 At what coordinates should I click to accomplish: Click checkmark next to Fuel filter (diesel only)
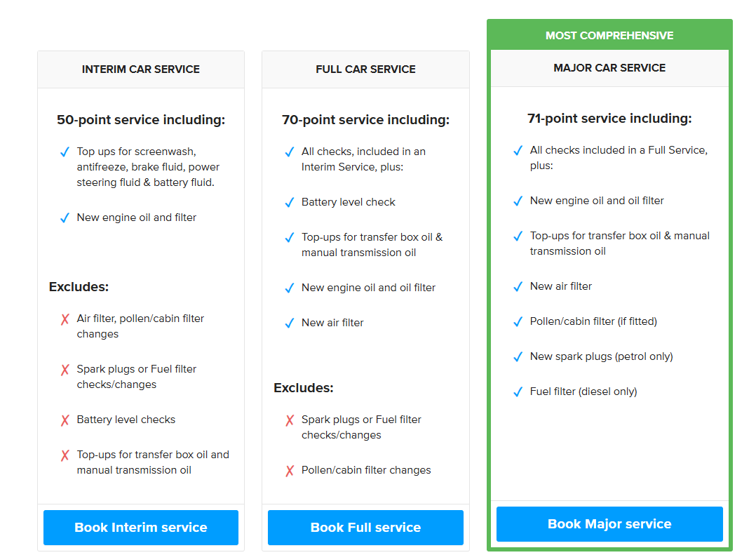pyautogui.click(x=518, y=392)
